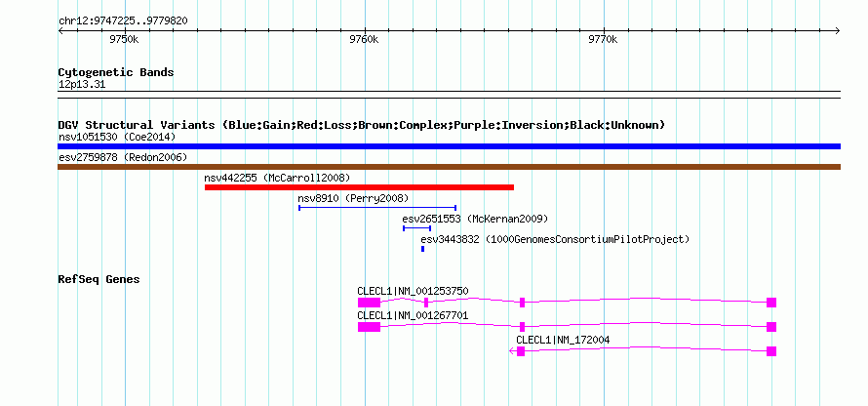Click the chr12:9747225..9779820 coordinate label
The height and width of the screenshot is (406, 868).
pos(123,21)
